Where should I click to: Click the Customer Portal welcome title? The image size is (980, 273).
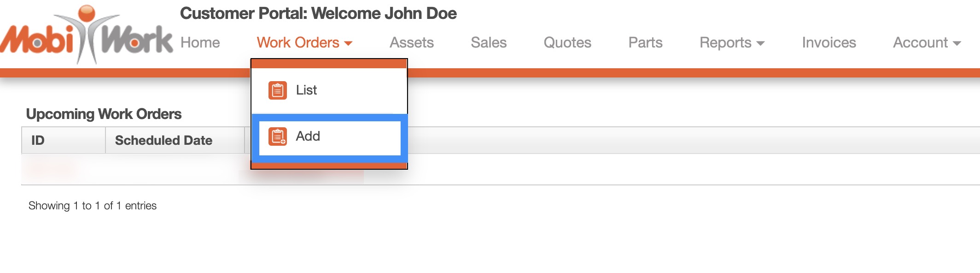318,13
